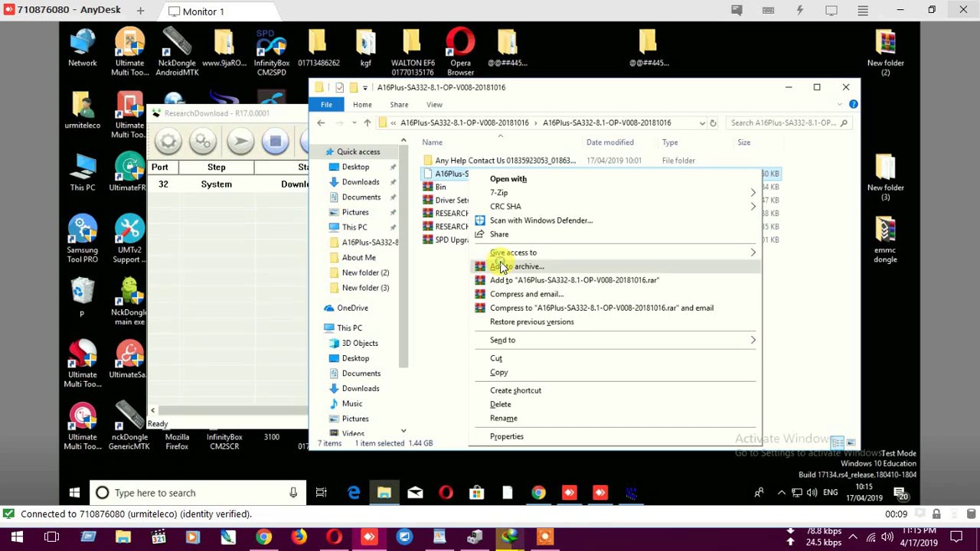980x551 pixels.
Task: Select the emmc dongle archive icon
Action: click(886, 240)
